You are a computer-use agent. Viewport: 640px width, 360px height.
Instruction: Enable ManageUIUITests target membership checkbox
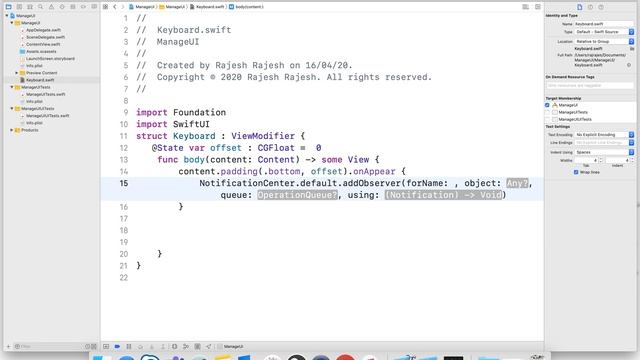point(547,119)
